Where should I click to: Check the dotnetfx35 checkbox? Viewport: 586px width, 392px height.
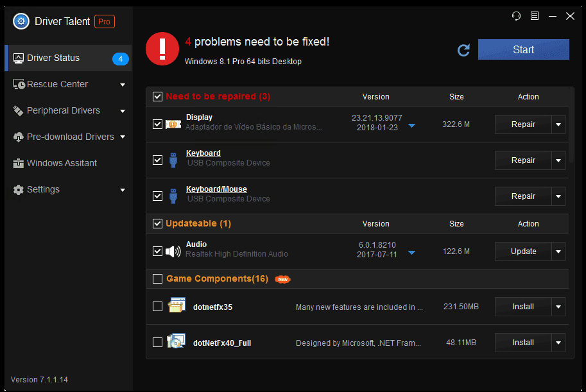[x=157, y=307]
